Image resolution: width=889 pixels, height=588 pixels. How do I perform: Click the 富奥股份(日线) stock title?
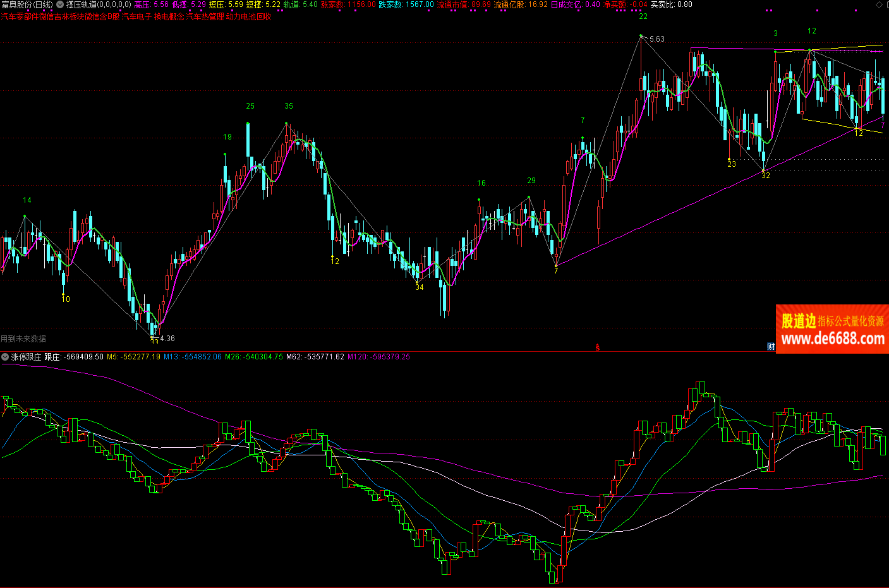(x=27, y=4)
